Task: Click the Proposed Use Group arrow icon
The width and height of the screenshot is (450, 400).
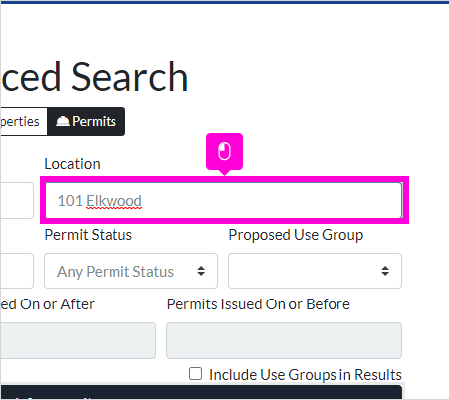Action: coord(385,271)
